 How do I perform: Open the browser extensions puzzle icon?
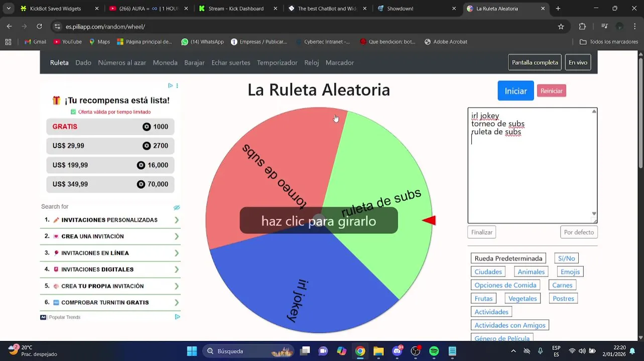pyautogui.click(x=582, y=27)
